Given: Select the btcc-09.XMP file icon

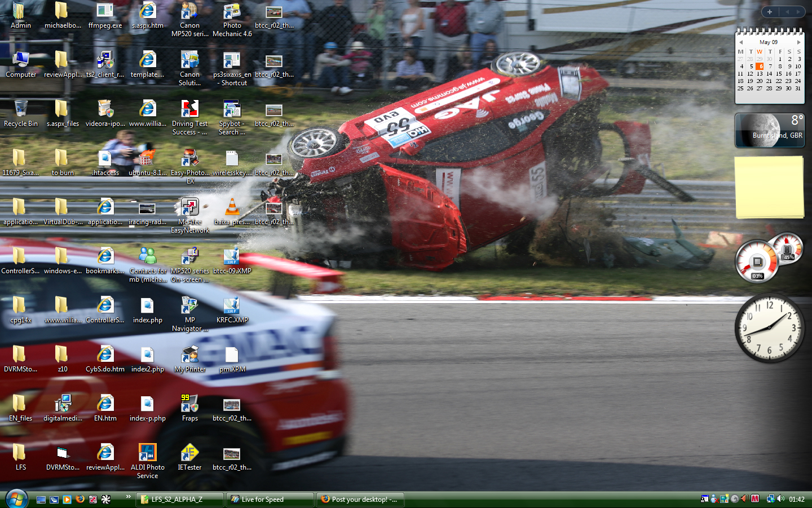Looking at the screenshot, I should [232, 261].
